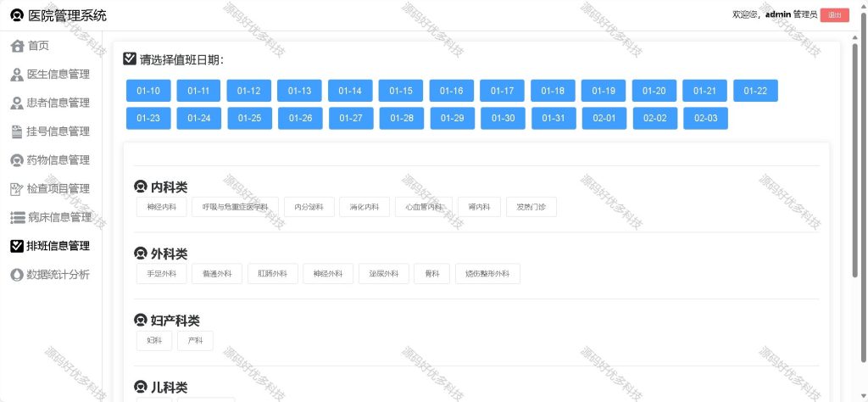Click the icon beside 药物信息管理
This screenshot has height=402, width=868.
click(x=17, y=160)
